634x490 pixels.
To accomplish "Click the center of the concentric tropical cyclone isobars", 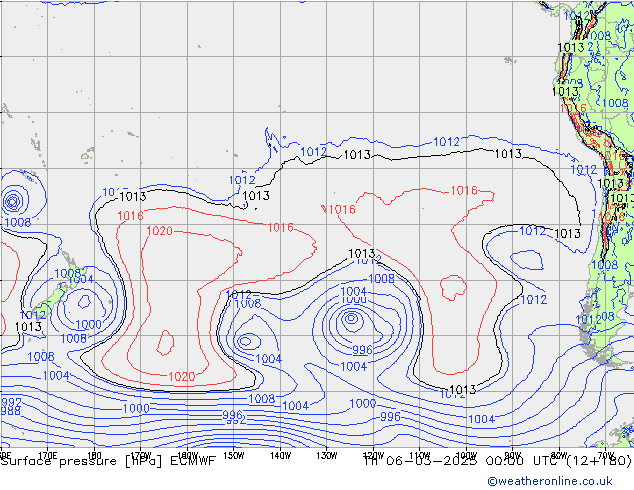I will click(12, 201).
